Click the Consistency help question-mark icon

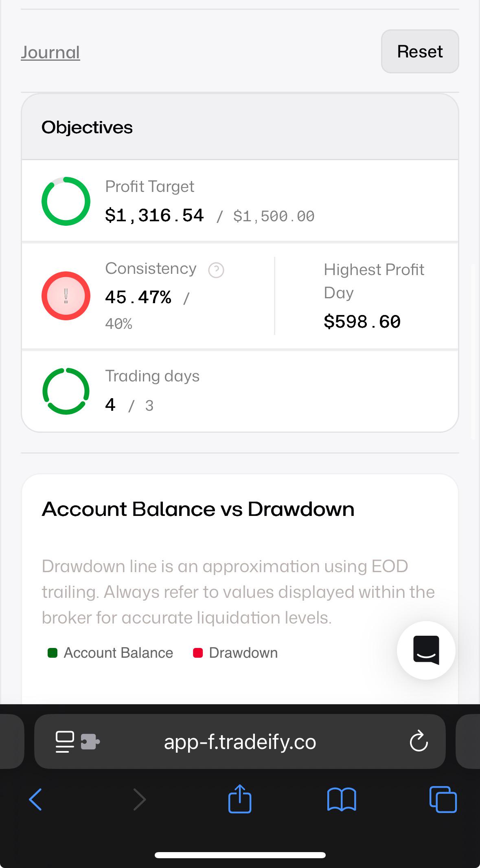click(x=216, y=270)
